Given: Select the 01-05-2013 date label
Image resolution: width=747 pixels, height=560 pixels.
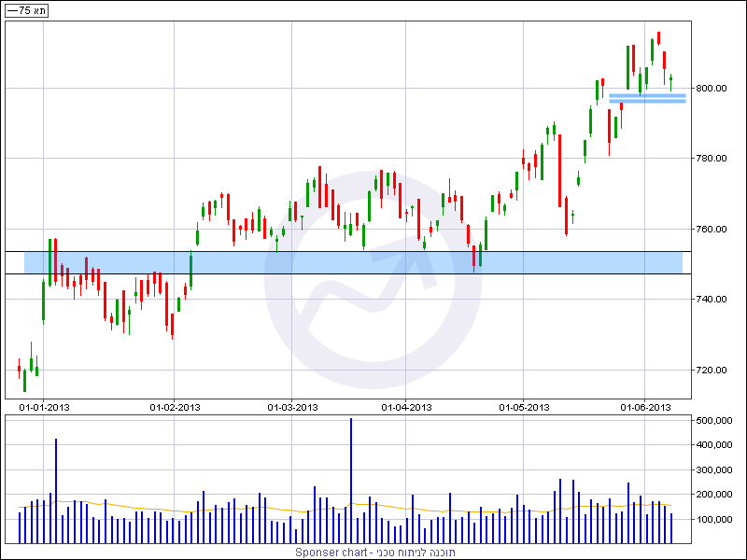Looking at the screenshot, I should pos(524,408).
